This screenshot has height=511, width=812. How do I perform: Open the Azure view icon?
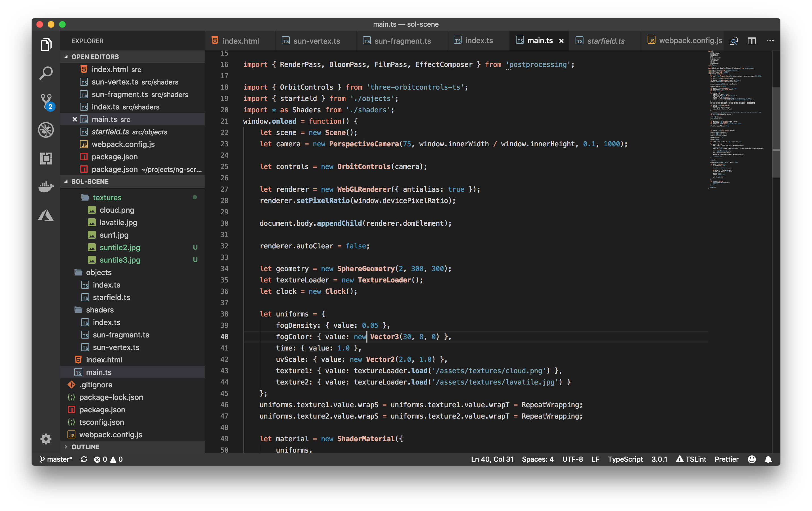click(46, 215)
